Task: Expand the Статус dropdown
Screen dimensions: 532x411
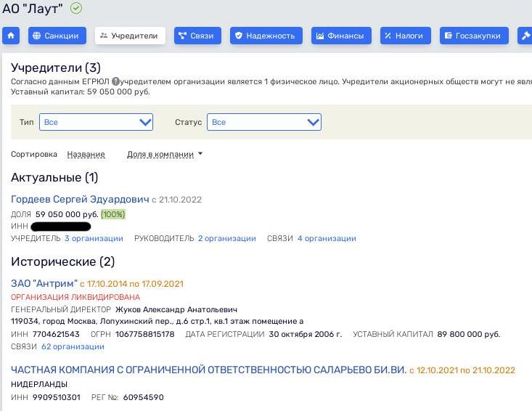Action: click(x=264, y=122)
